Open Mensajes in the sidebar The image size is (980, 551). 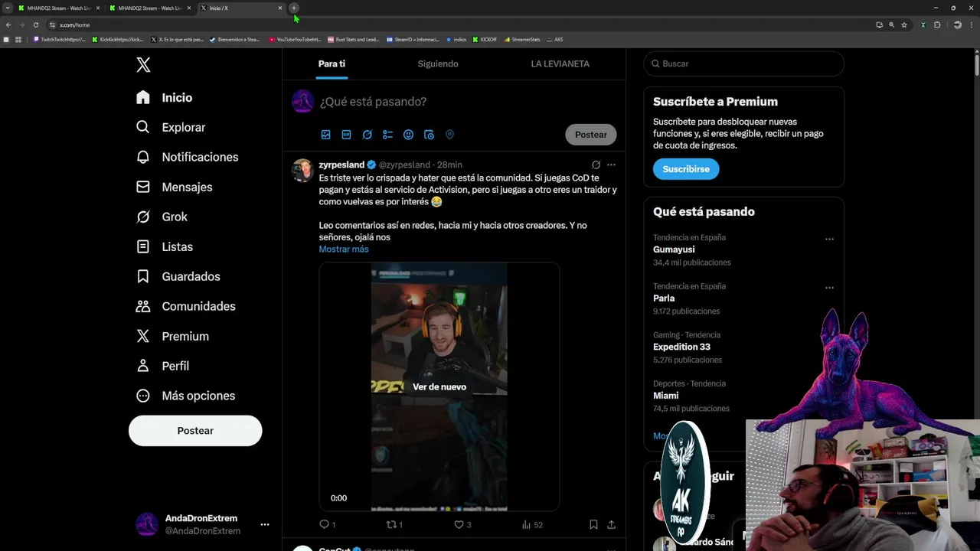point(174,187)
